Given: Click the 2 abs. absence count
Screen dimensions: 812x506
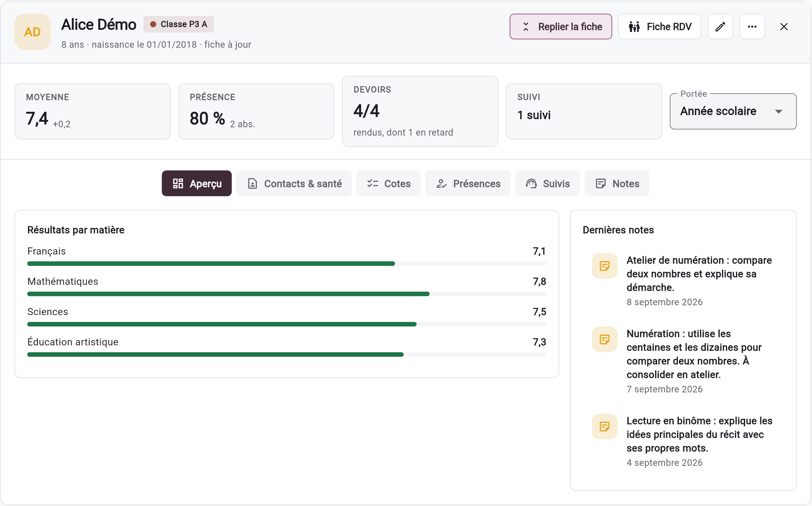Looking at the screenshot, I should tap(242, 124).
